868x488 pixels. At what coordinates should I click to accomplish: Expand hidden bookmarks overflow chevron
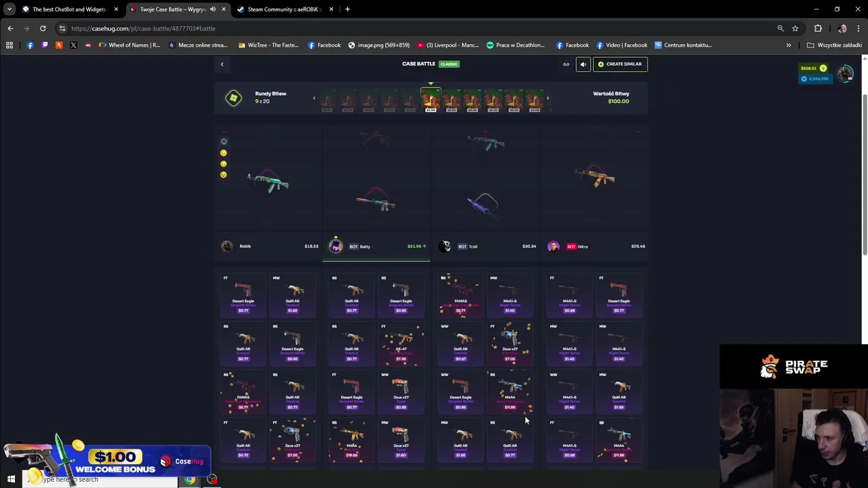pyautogui.click(x=789, y=45)
